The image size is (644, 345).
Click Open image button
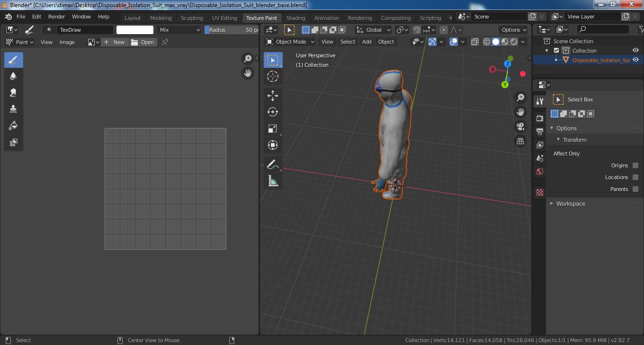pos(143,42)
